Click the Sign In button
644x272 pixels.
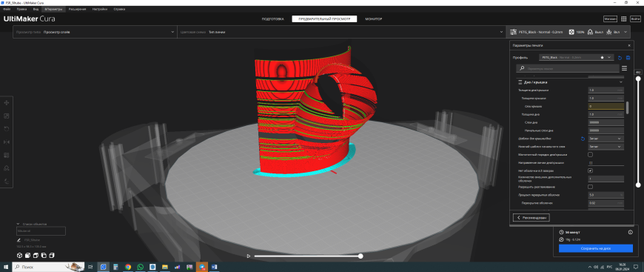(635, 19)
